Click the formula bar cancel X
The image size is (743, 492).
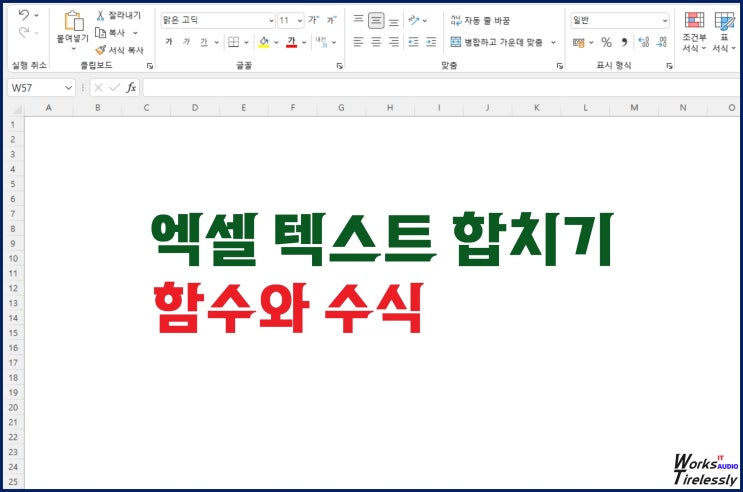click(x=98, y=88)
